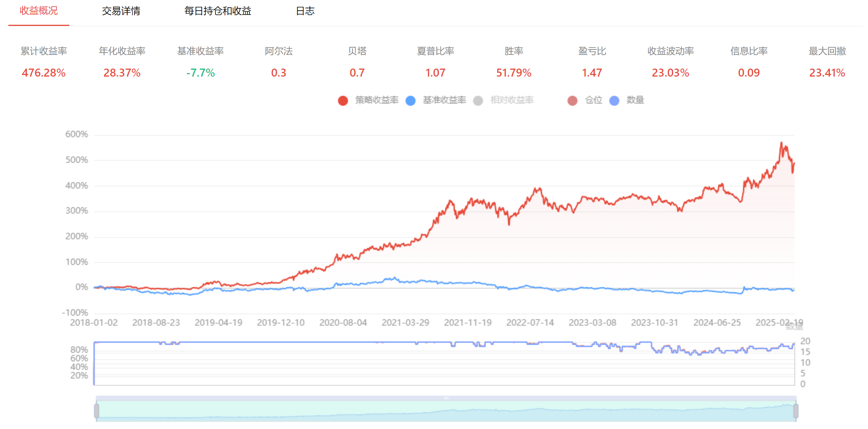868x429 pixels.
Task: Toggle the red 策略收益率 legend dot
Action: 343,101
